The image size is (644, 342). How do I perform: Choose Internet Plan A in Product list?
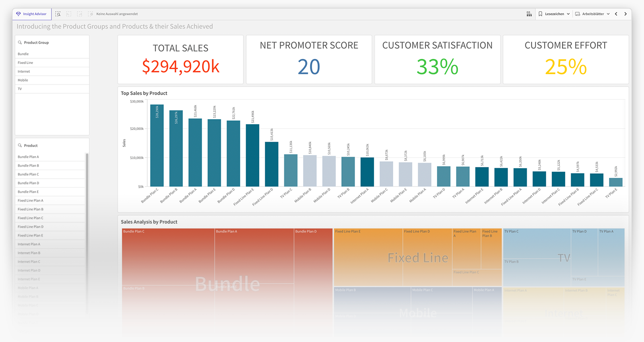pos(29,244)
